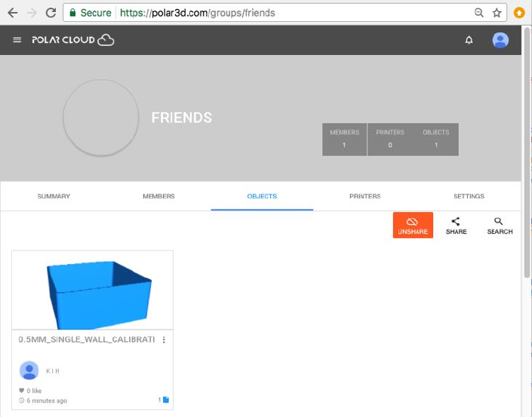
Task: Go back with browser back arrow
Action: click(13, 13)
